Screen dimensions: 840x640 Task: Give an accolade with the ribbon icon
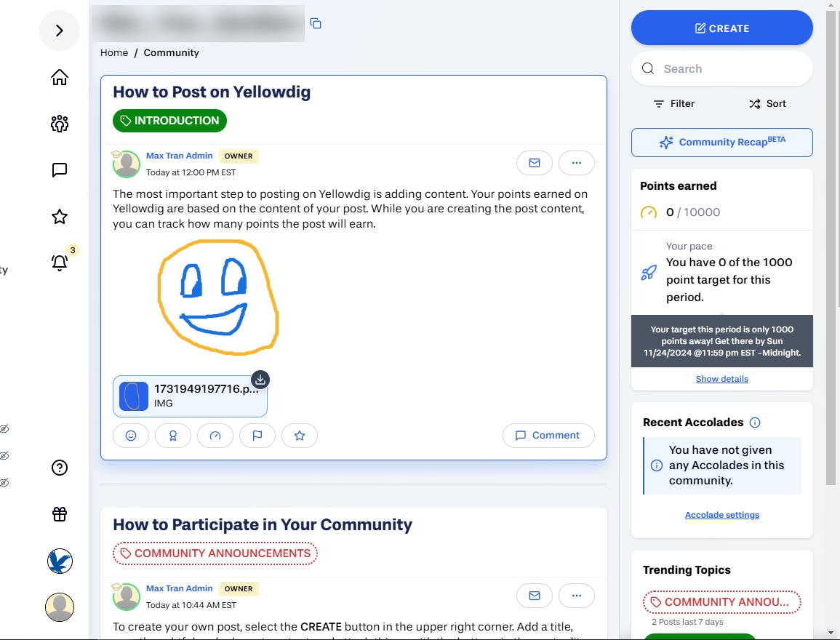173,436
